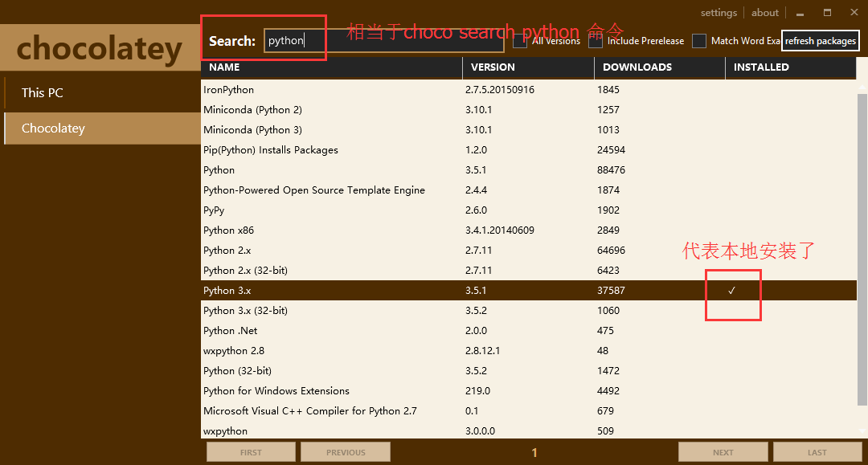This screenshot has width=868, height=465.
Task: Minimize the Chocolatey window
Action: 800,12
